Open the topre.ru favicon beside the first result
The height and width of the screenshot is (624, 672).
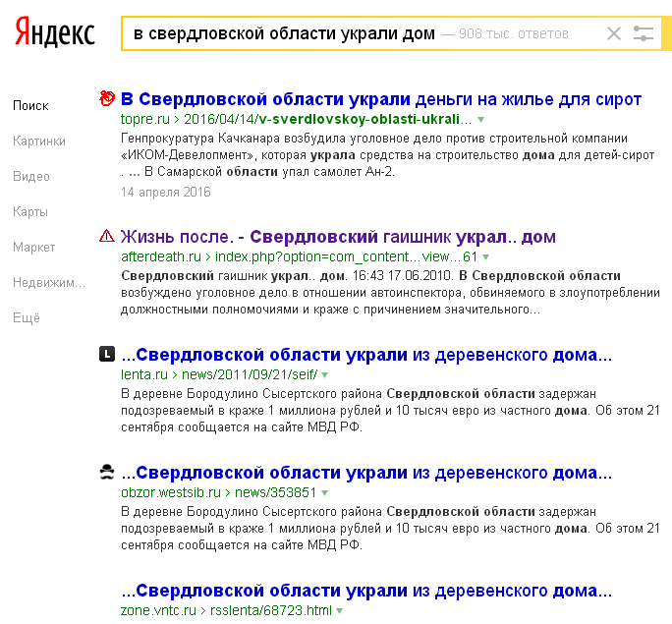click(107, 98)
